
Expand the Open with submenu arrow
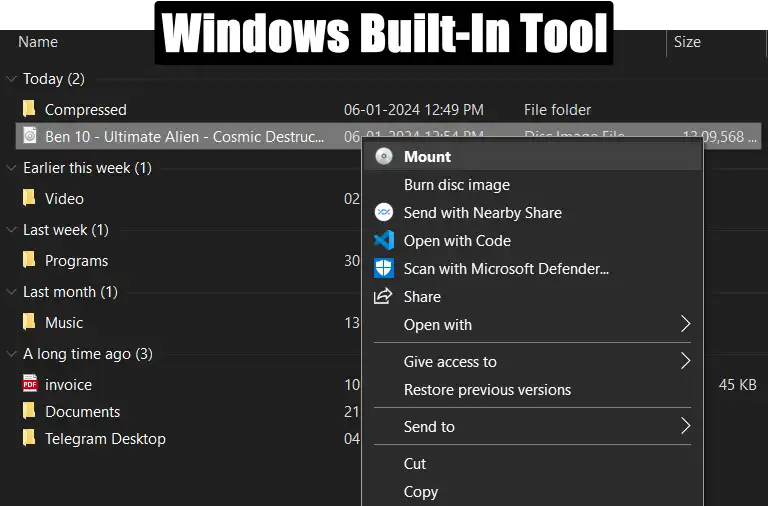pos(686,324)
